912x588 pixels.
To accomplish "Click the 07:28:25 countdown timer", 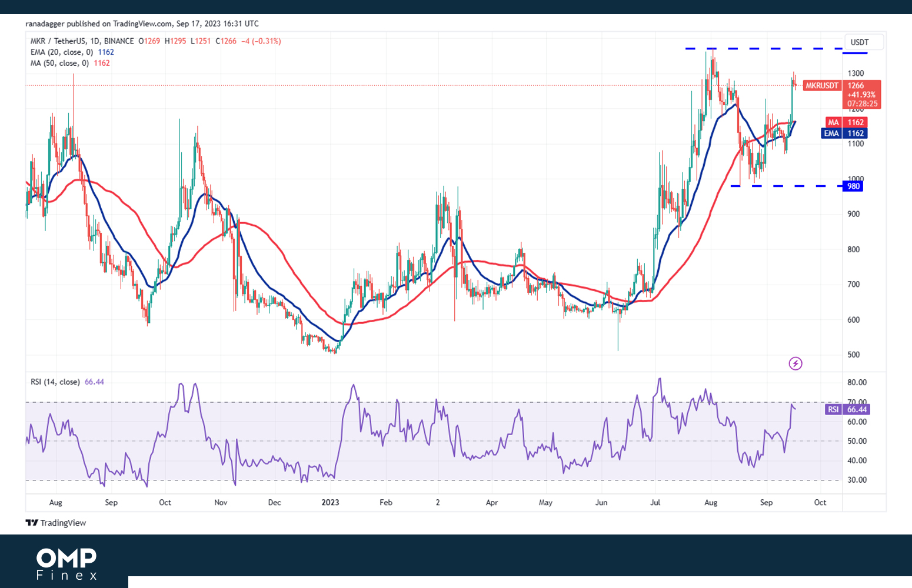I will (862, 103).
